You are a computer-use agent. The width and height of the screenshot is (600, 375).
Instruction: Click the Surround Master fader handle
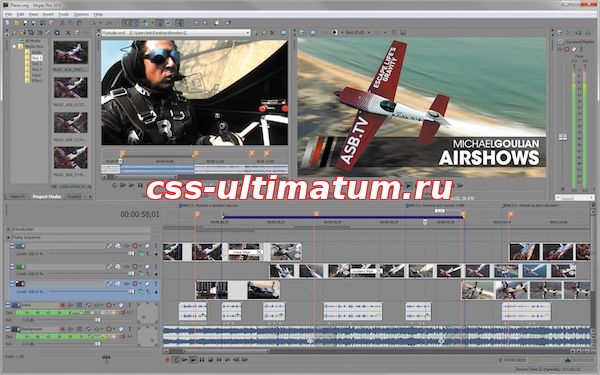tap(562, 137)
